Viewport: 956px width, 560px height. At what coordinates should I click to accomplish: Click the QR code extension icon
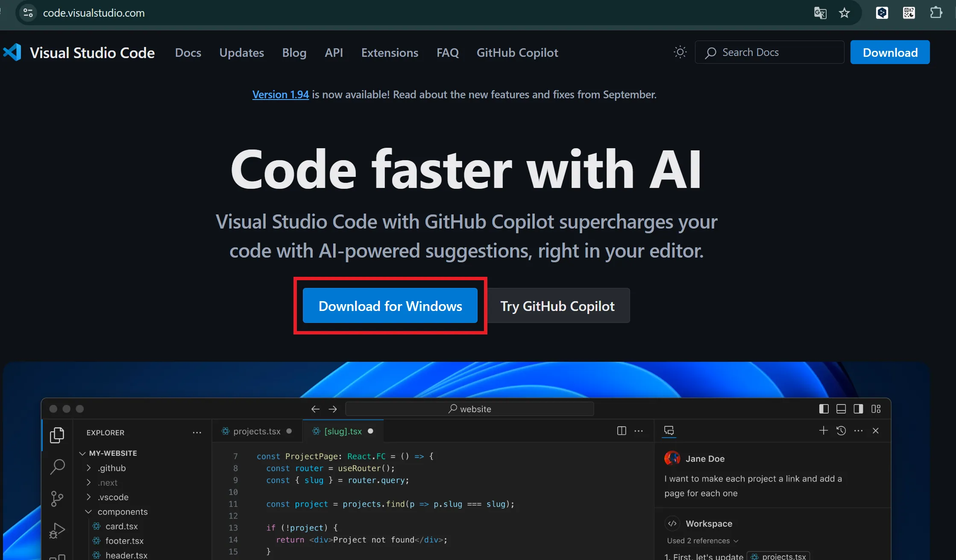click(909, 13)
